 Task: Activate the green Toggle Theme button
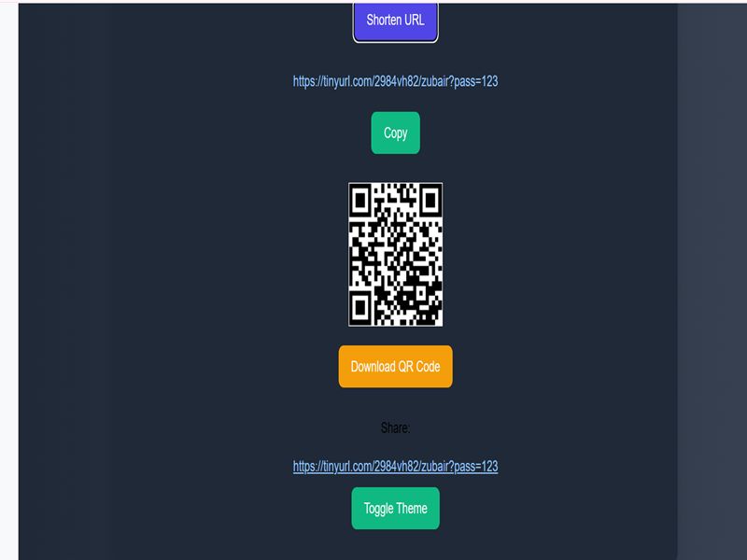tap(395, 508)
